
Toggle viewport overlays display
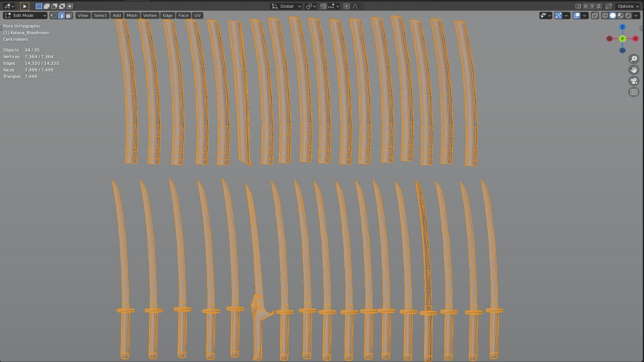[x=577, y=15]
